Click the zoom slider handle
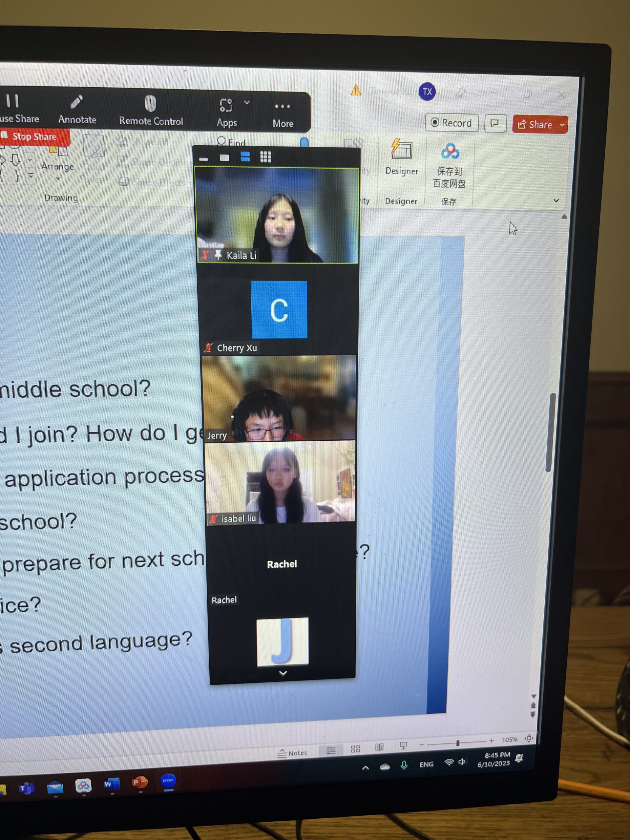The image size is (630, 840). point(458,743)
